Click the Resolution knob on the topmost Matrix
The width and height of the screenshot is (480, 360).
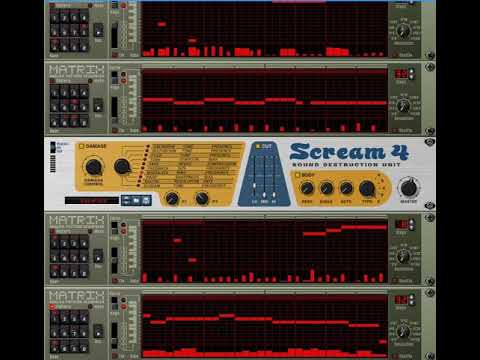403,31
